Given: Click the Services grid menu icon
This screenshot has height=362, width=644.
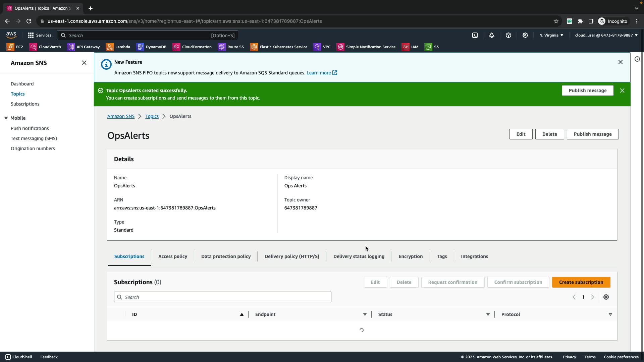Looking at the screenshot, I should click(x=31, y=35).
